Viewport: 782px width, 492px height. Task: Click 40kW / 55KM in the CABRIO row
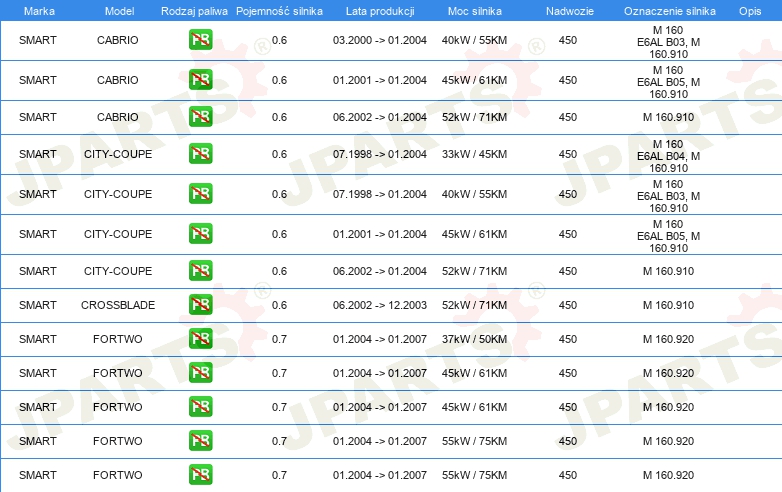click(474, 40)
